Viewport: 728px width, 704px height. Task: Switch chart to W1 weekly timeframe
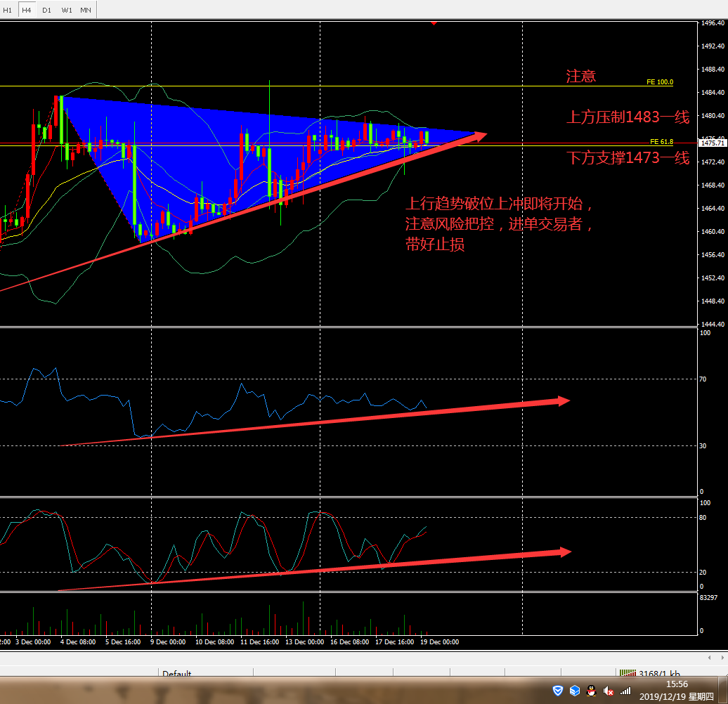pyautogui.click(x=66, y=10)
